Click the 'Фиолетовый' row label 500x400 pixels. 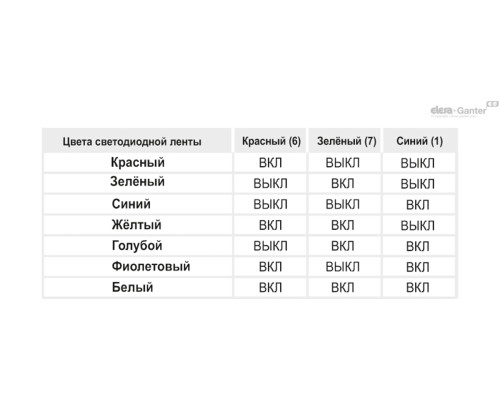point(151,266)
